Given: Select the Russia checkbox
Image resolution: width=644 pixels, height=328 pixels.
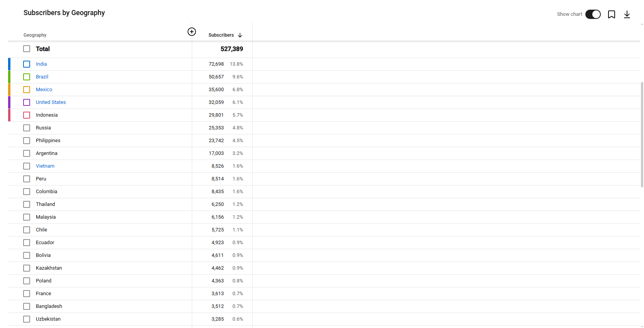Looking at the screenshot, I should (27, 128).
